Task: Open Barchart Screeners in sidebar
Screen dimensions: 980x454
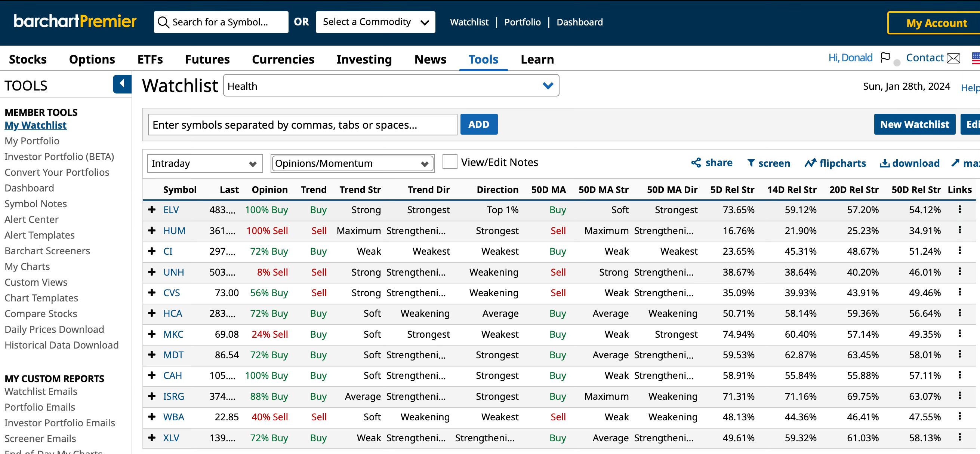Action: click(x=47, y=251)
